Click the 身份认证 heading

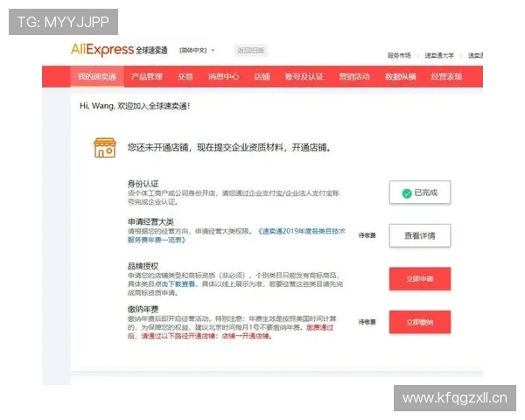143,184
